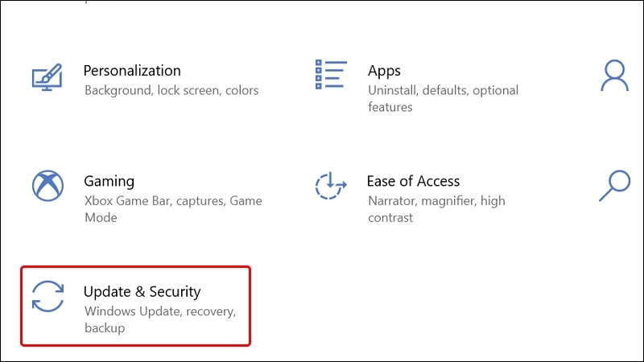Open the Gaming settings heading
Viewport: 644px width, 362px height.
pos(109,181)
